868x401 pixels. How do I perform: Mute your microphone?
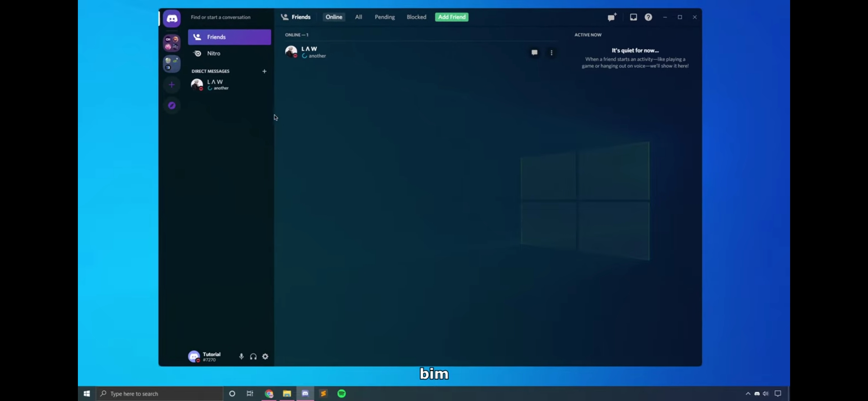coord(241,356)
